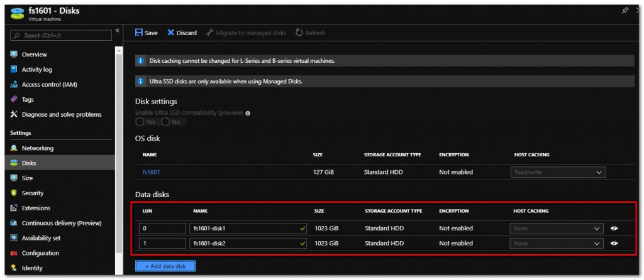
Task: Click the Discard toolbar button
Action: pos(182,33)
